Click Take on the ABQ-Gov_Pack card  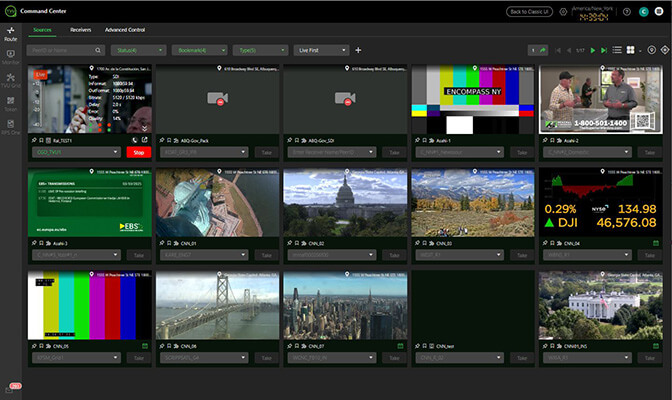coord(267,153)
